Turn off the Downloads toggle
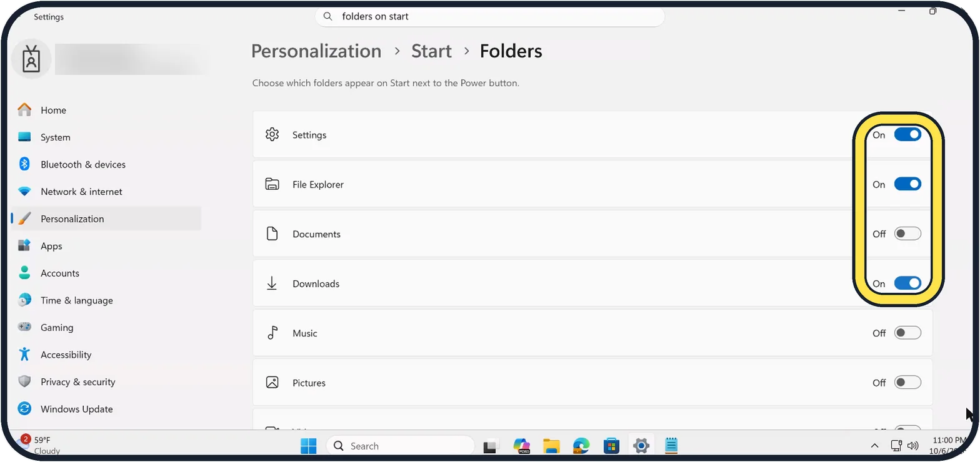Screen dimensions: 980x462 coord(907,283)
